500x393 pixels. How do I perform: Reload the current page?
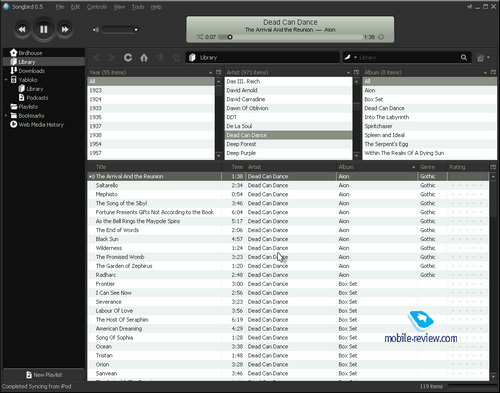point(128,58)
